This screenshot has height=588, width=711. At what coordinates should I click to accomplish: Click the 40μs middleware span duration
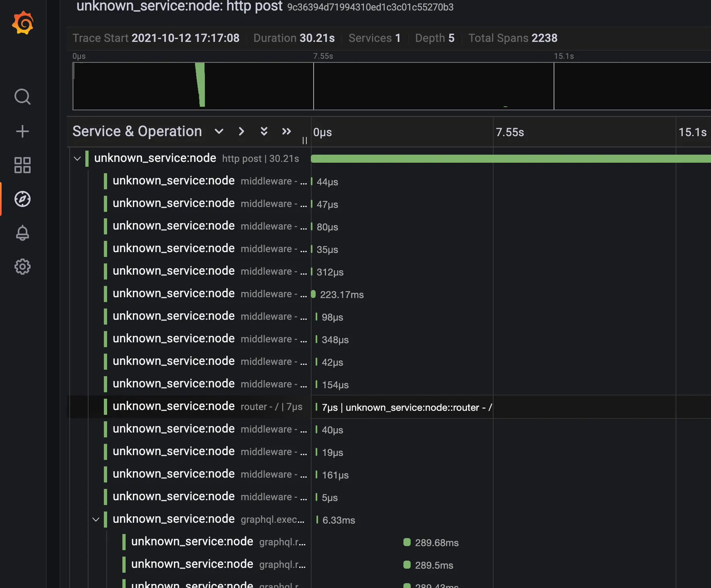click(333, 430)
